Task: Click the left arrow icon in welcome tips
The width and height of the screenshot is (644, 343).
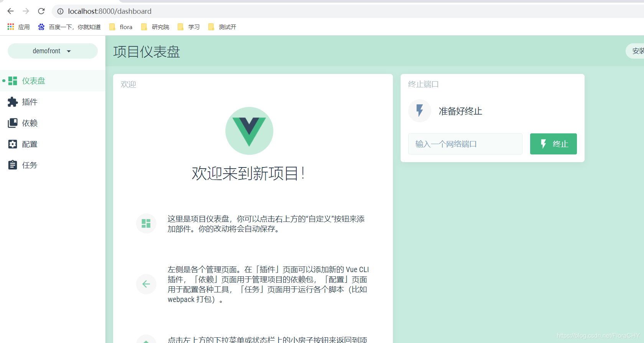Action: [x=146, y=284]
